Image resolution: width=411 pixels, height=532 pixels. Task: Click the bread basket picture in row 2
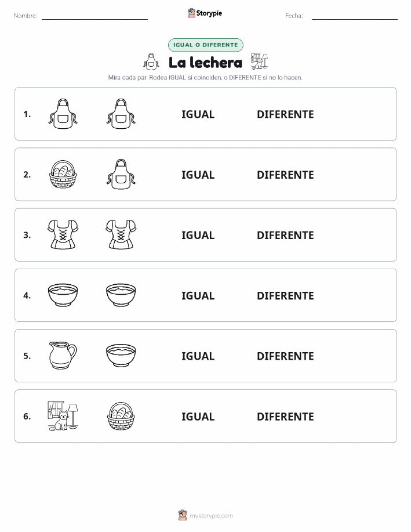point(63,174)
